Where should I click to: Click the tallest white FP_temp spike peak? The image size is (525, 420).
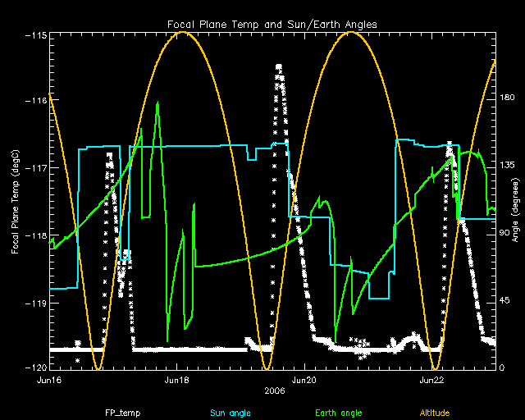coord(279,65)
